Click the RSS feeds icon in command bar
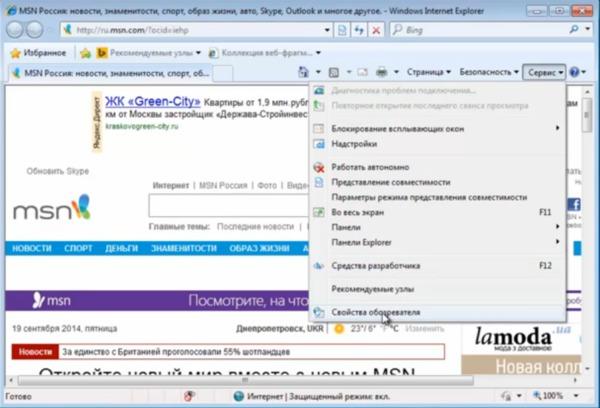Viewport: 600px width, 408px height. (x=332, y=73)
